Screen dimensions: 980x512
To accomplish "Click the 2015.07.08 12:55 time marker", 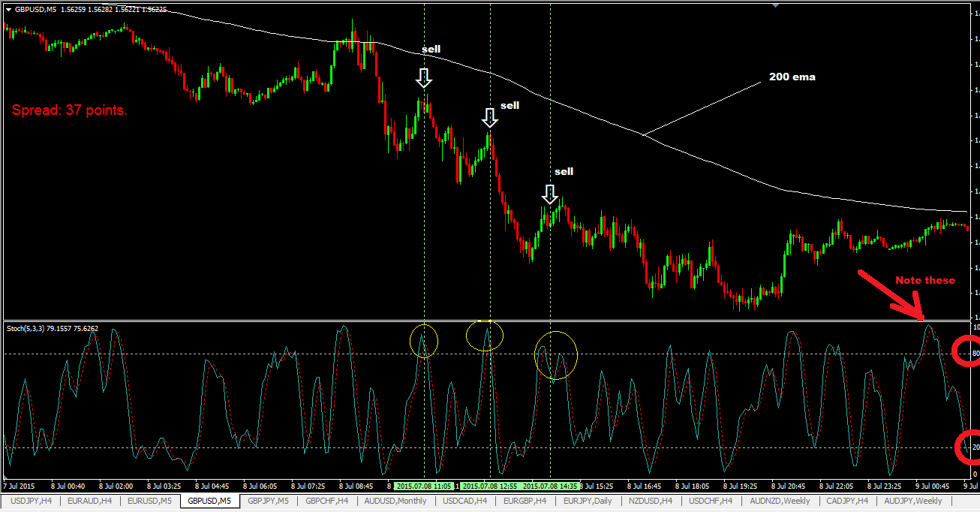I will tap(490, 486).
